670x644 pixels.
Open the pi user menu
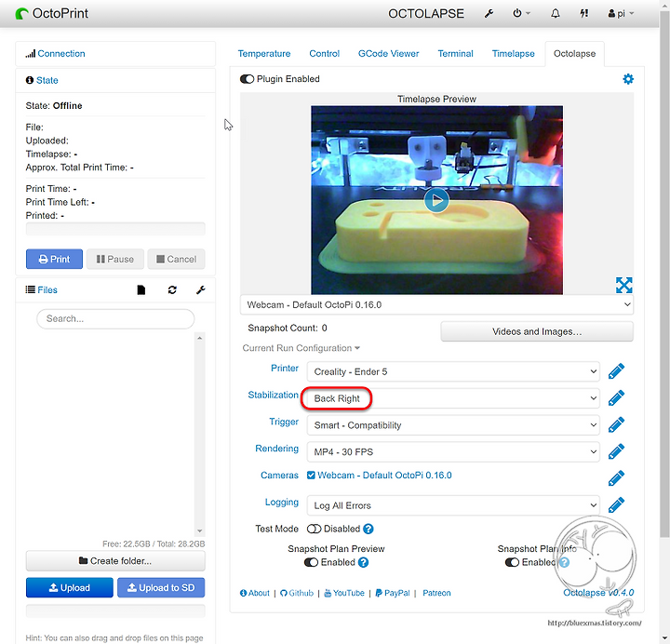[x=621, y=14]
